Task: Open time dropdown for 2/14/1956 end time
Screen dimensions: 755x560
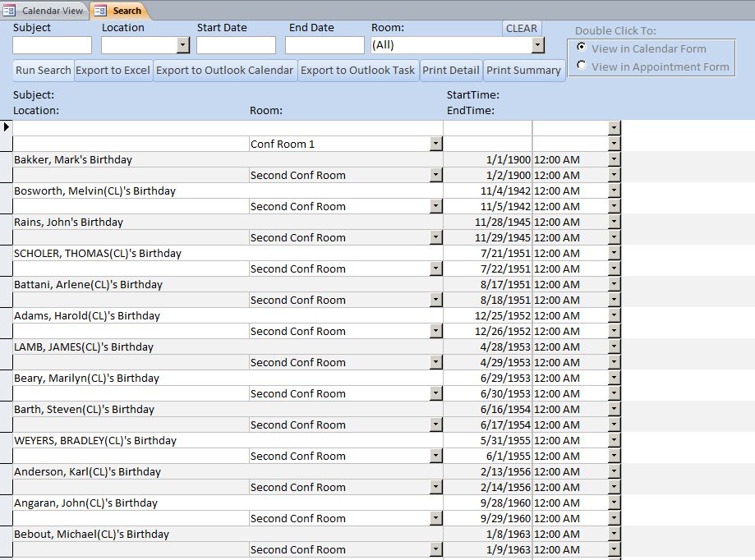Action: click(x=614, y=487)
